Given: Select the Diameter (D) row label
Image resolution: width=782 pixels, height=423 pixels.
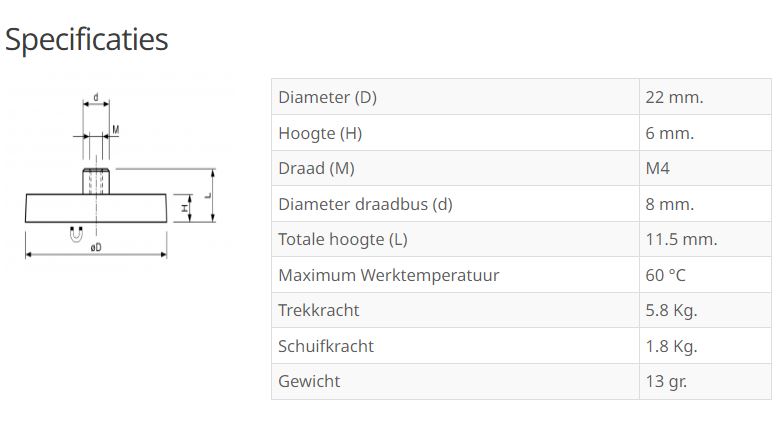Looking at the screenshot, I should point(327,97).
